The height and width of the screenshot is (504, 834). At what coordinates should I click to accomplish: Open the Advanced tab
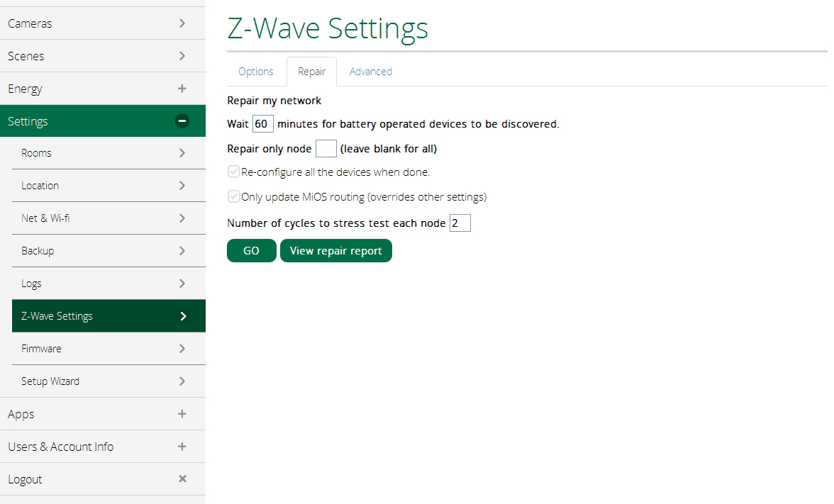(x=370, y=72)
